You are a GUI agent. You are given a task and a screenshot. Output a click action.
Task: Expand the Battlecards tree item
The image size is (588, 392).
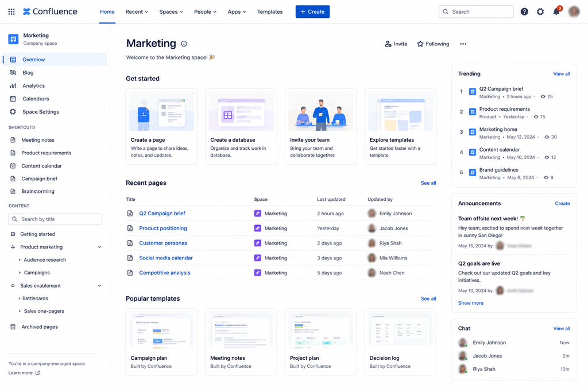(x=20, y=298)
